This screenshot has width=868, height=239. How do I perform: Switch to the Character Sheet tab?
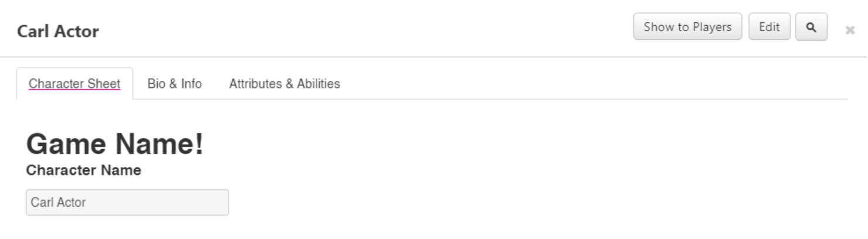click(x=74, y=84)
